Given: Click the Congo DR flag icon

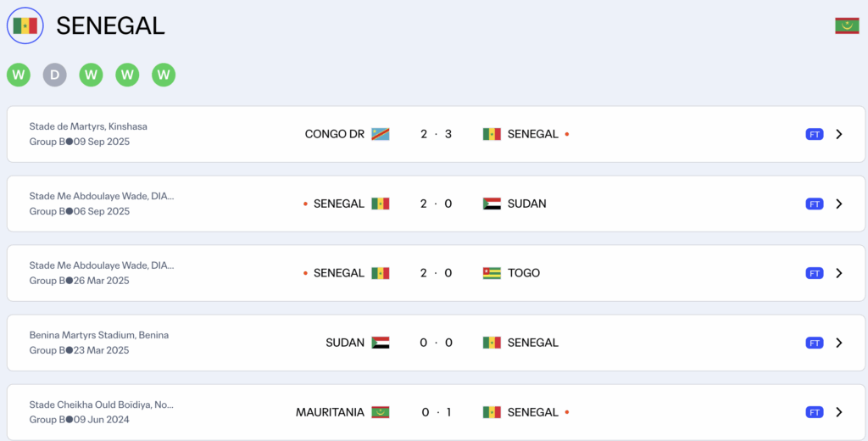Looking at the screenshot, I should (x=381, y=134).
